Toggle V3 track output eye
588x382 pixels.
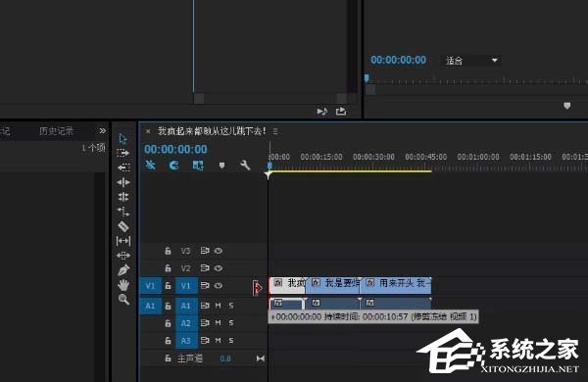[x=219, y=251]
